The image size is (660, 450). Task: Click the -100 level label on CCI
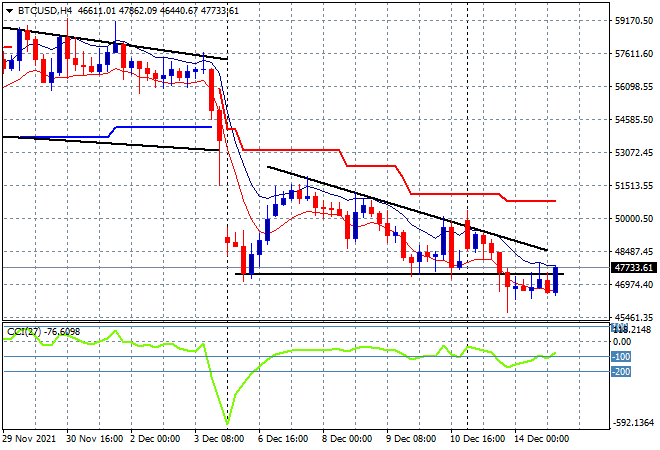click(x=621, y=357)
